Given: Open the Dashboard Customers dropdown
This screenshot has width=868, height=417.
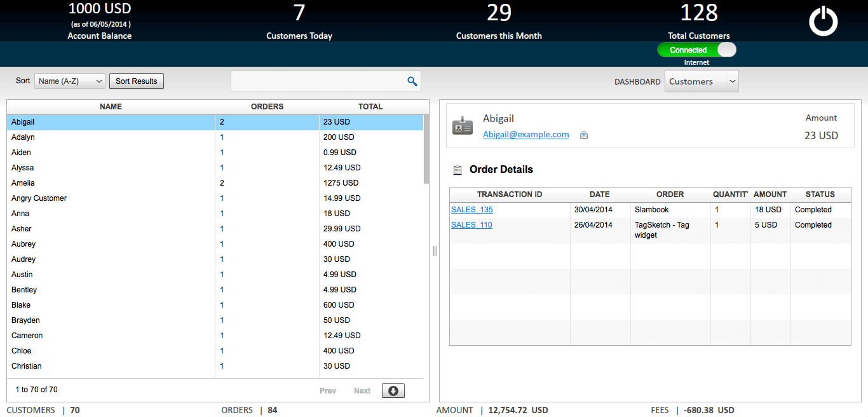Looking at the screenshot, I should pyautogui.click(x=702, y=81).
